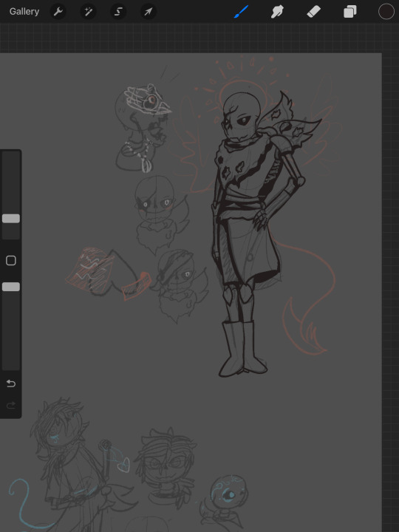Undo the last stroke
This screenshot has width=399, height=532.
[11, 383]
